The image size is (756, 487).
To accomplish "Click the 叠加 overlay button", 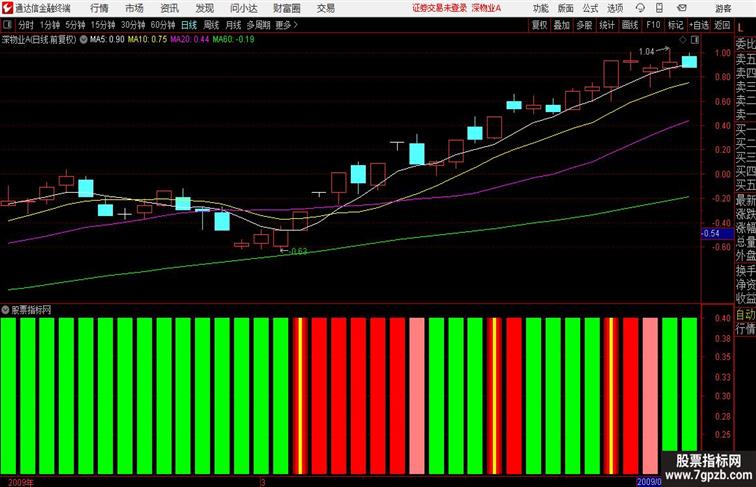I will tap(562, 25).
